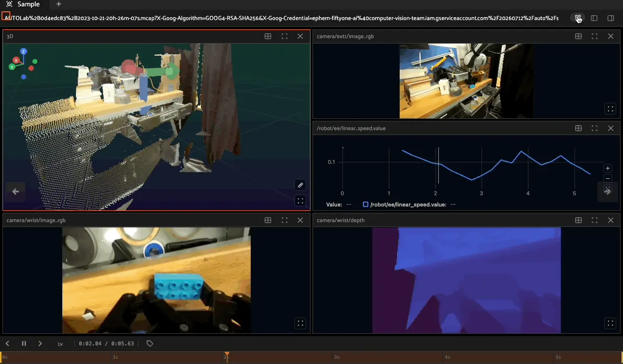Viewport: 623px width, 364px height.
Task: Click the fullscreen icon in 3D panel header
Action: pos(284,36)
